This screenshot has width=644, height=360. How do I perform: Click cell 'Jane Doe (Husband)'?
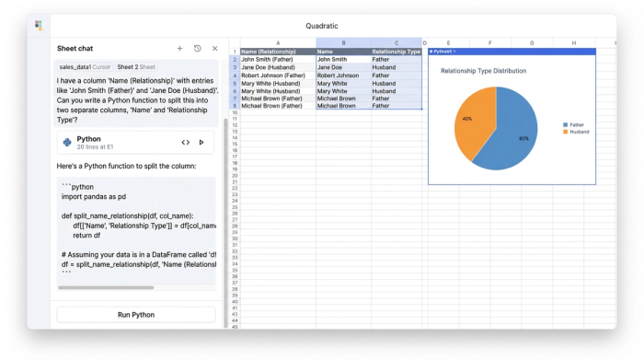pyautogui.click(x=278, y=67)
